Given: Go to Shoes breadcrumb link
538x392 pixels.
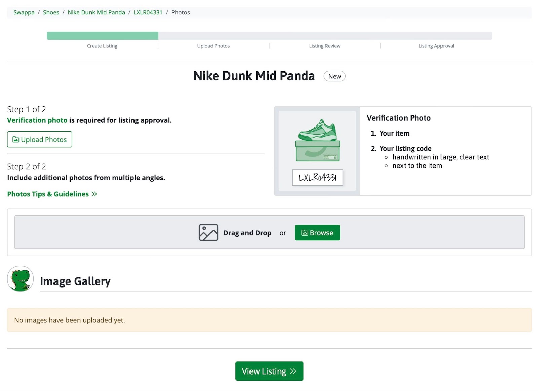Looking at the screenshot, I should point(51,12).
